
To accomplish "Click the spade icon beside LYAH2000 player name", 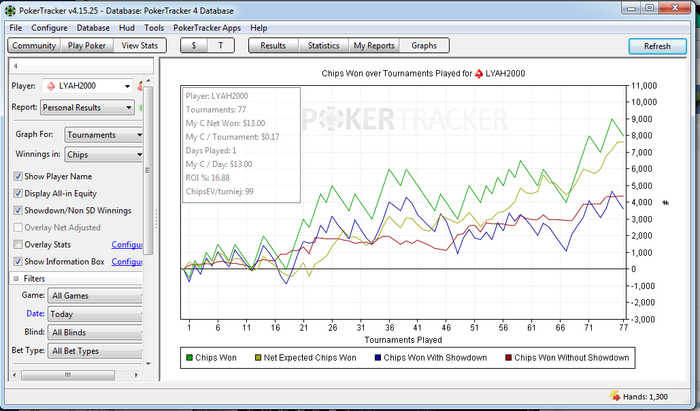I will click(51, 86).
